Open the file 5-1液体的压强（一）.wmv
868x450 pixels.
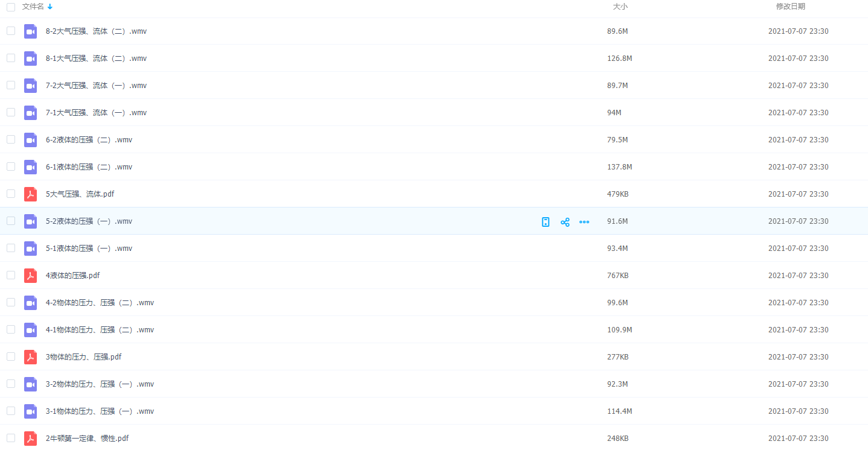point(89,249)
